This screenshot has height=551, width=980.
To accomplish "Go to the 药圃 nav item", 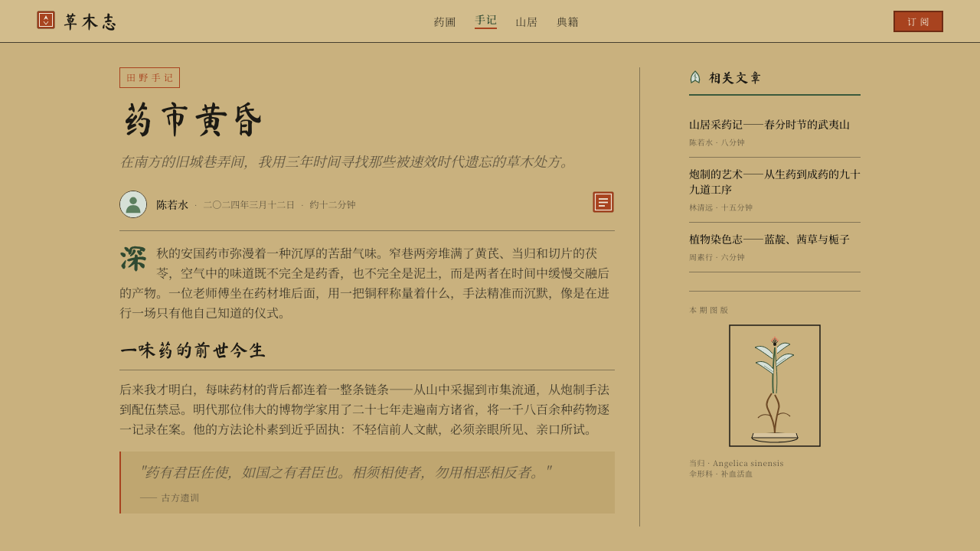I will (x=445, y=22).
